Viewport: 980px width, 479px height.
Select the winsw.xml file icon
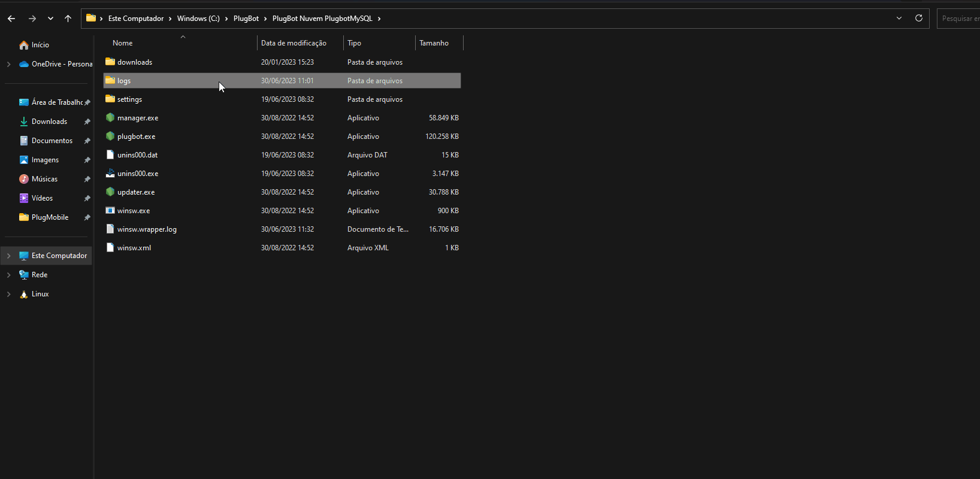click(x=110, y=247)
